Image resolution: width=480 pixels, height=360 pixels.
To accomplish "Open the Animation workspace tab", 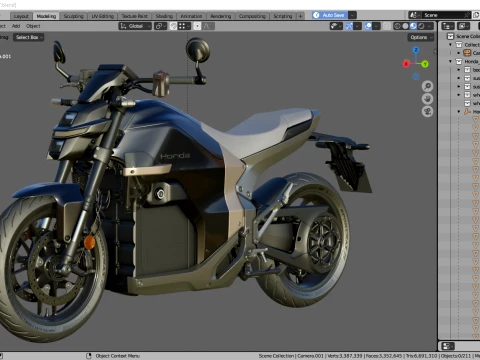I will point(191,16).
